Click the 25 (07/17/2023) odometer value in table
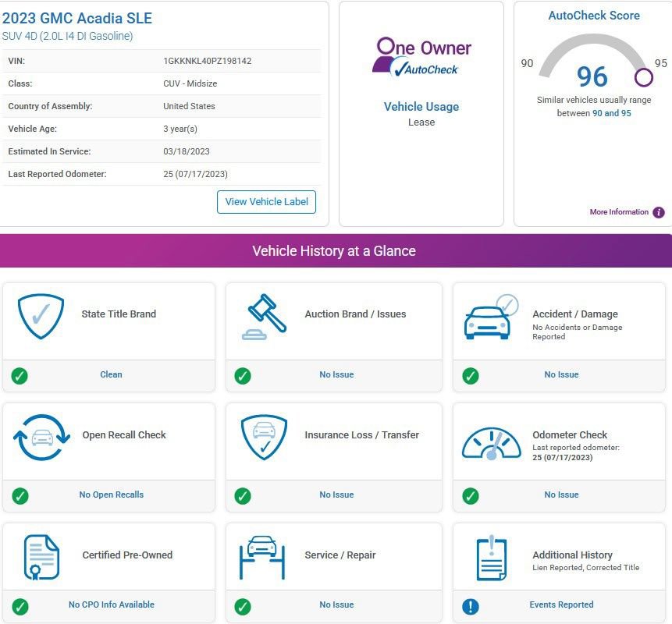 tap(195, 174)
